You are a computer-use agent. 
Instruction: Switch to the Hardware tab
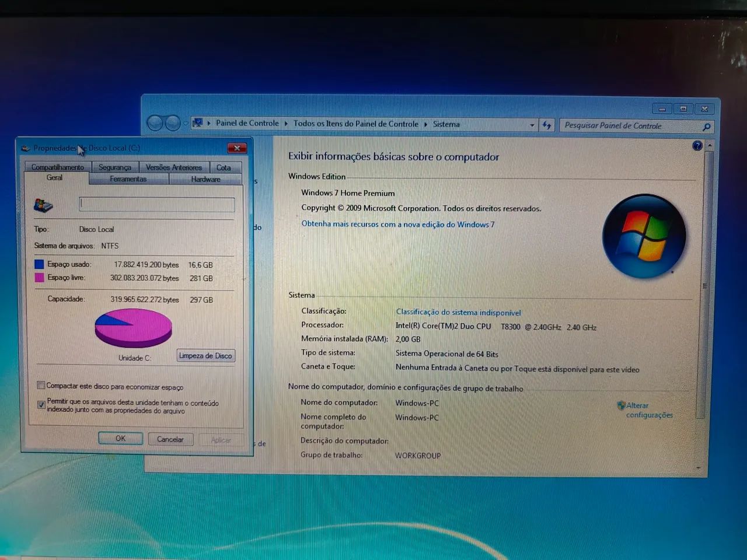(x=205, y=179)
